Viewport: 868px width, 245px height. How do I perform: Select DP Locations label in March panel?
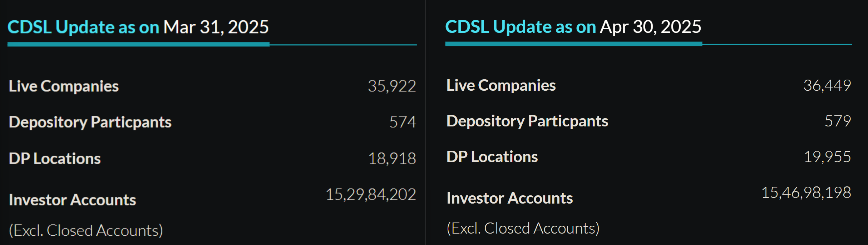pyautogui.click(x=55, y=159)
